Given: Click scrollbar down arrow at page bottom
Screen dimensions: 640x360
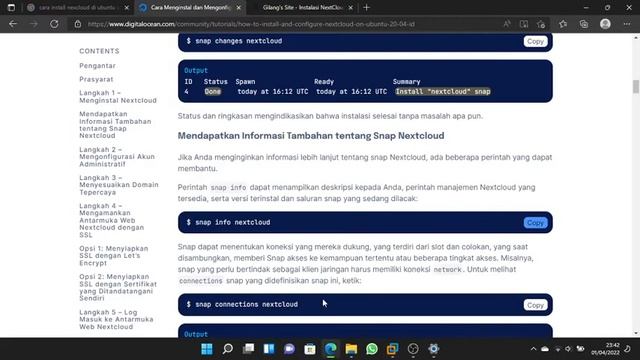Looking at the screenshot, I should (x=636, y=333).
